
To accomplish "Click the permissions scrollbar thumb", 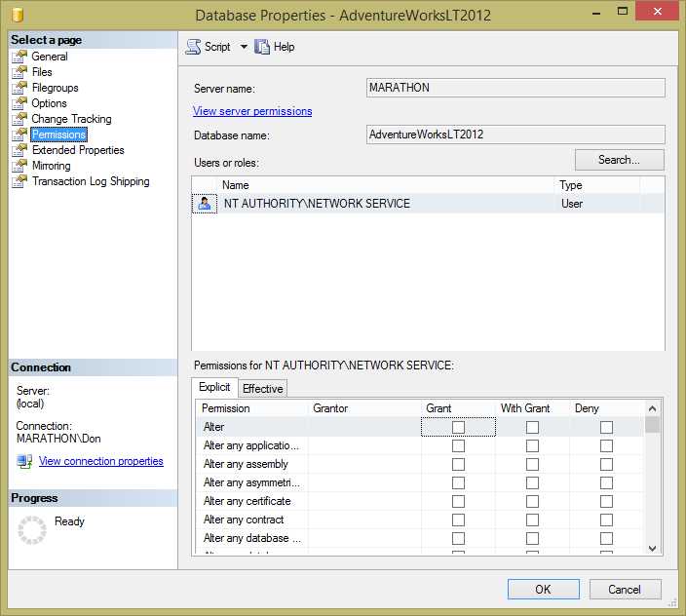I will pos(652,424).
